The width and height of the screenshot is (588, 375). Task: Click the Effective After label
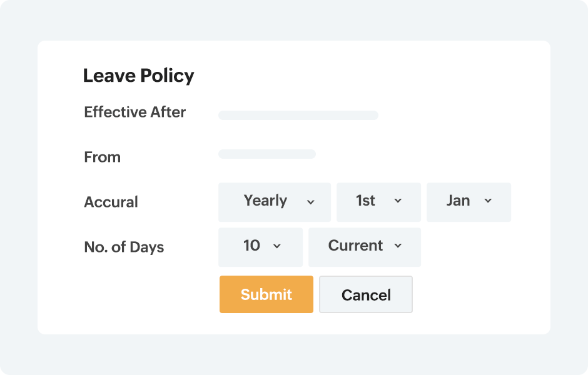click(134, 112)
